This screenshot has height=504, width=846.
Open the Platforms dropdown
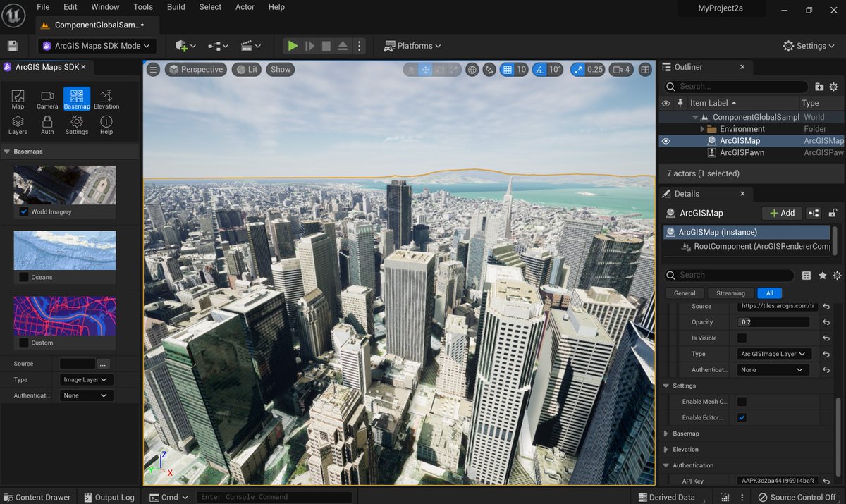[412, 46]
